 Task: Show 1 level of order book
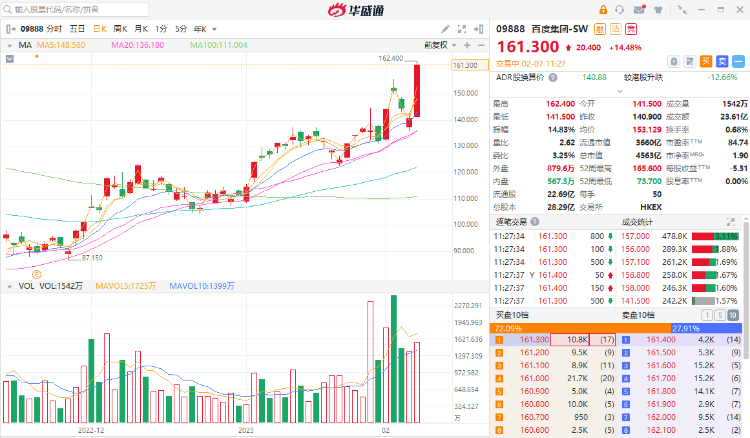click(x=706, y=315)
